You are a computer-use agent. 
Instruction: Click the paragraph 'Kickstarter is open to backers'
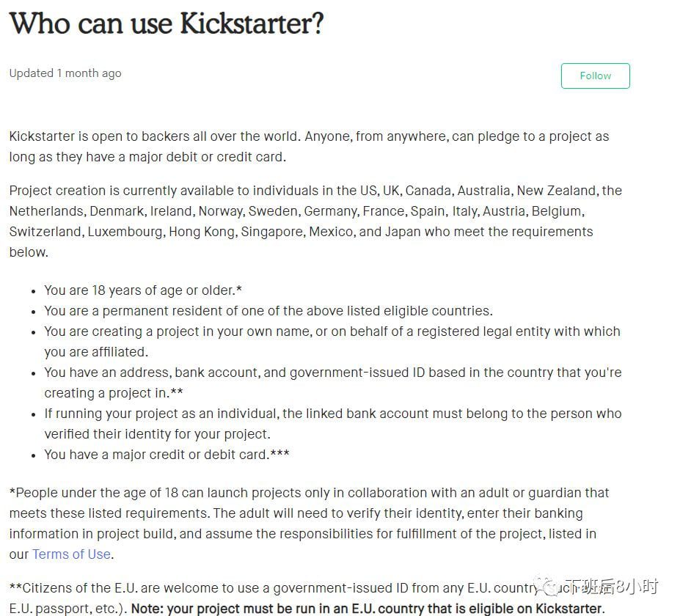pos(310,147)
